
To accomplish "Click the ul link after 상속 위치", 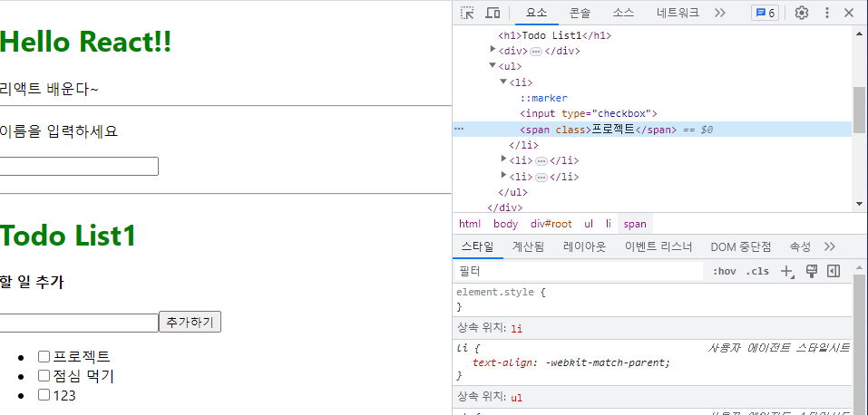I will coord(516,397).
